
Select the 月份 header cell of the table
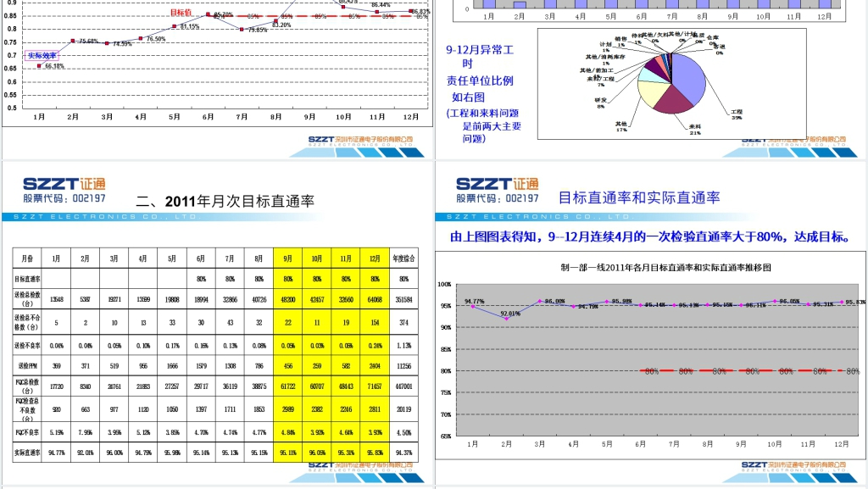27,258
